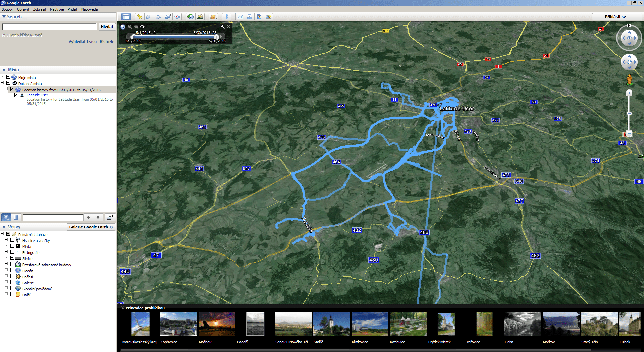
Task: Toggle sunlight across landscape icon
Action: [200, 17]
